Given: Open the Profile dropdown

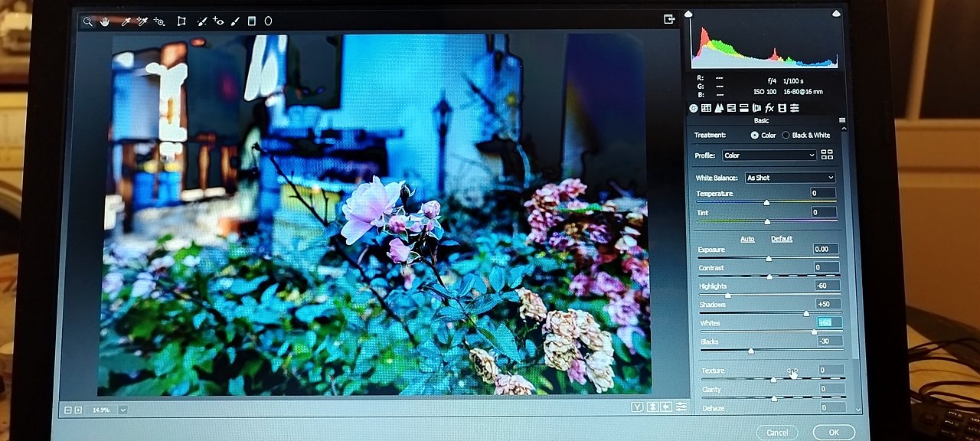Looking at the screenshot, I should click(769, 155).
